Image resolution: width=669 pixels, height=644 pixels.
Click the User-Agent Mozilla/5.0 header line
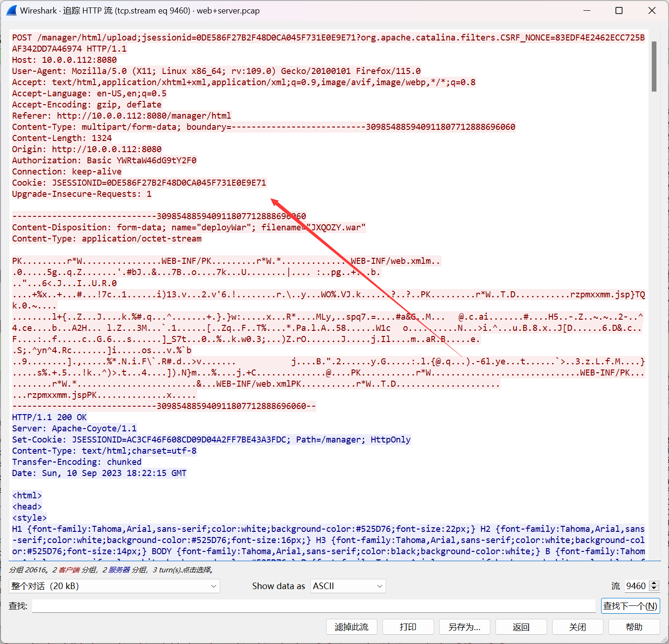(x=216, y=71)
